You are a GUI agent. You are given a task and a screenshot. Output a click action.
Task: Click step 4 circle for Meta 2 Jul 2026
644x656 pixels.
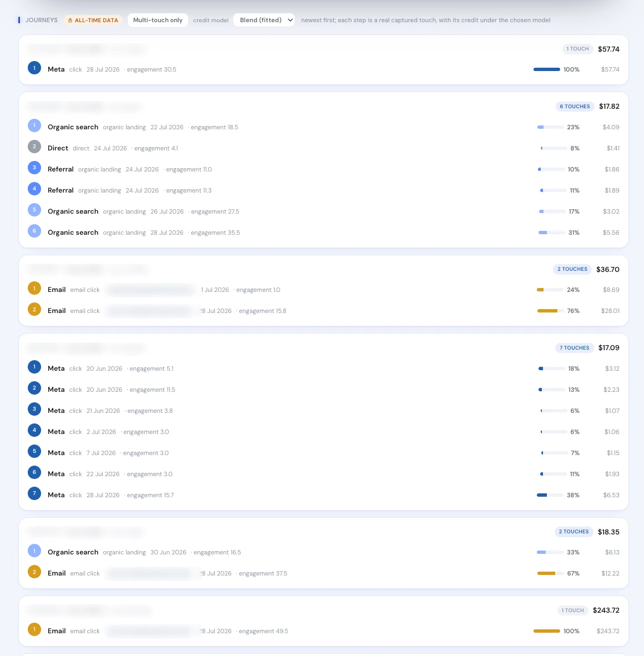click(34, 430)
